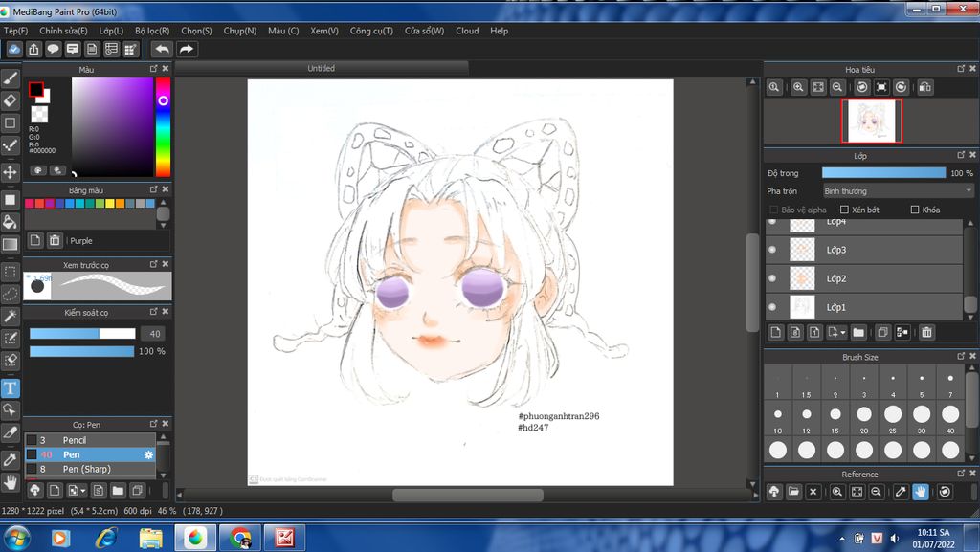Open the Cloud menu
980x552 pixels.
pos(467,31)
